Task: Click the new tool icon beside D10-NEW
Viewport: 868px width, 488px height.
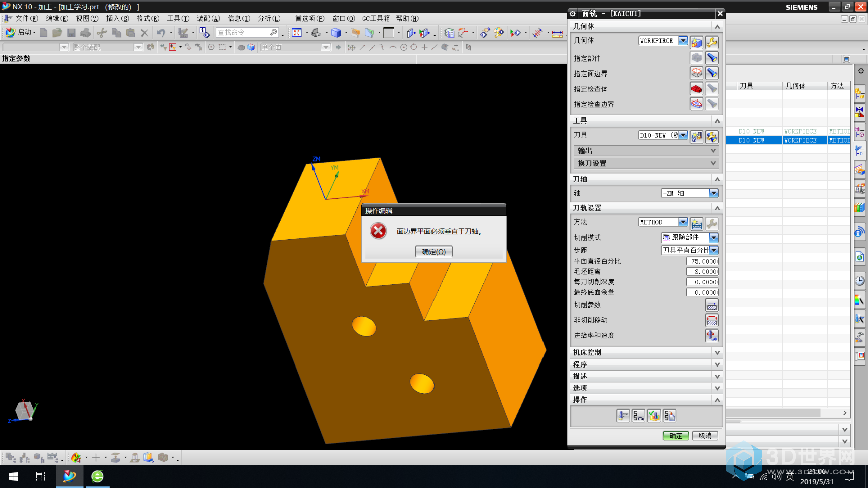Action: [696, 137]
